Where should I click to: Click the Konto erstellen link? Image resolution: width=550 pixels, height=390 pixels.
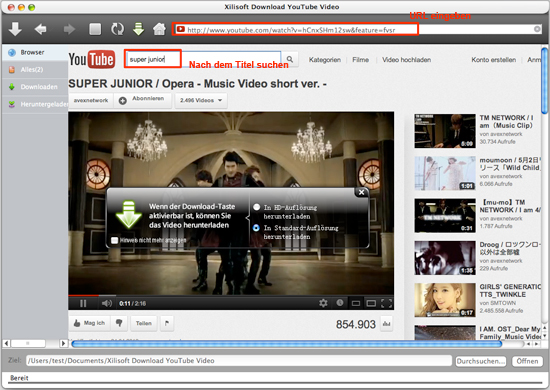pyautogui.click(x=493, y=60)
